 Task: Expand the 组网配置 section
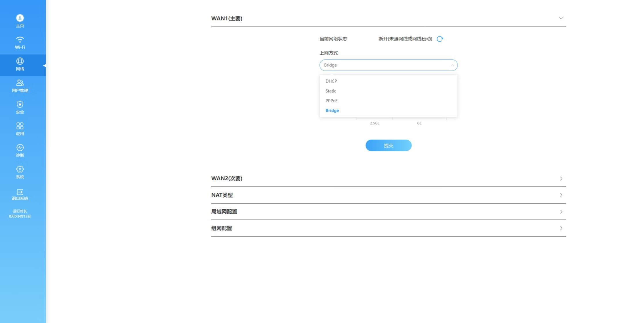point(561,228)
